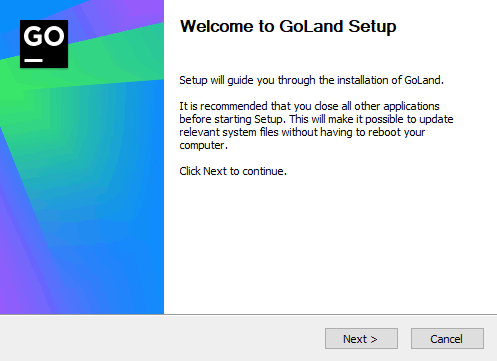The width and height of the screenshot is (497, 361).
Task: Click the word computer. ending the paragraph
Action: 203,146
